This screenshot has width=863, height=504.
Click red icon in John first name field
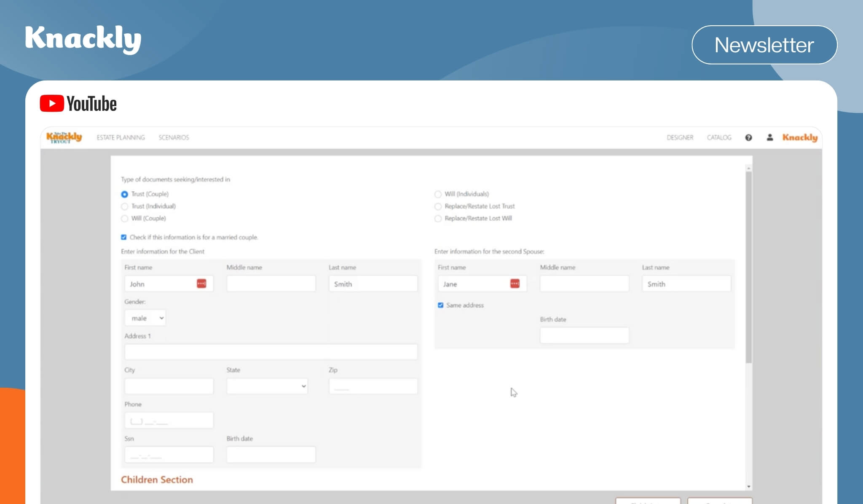coord(201,284)
